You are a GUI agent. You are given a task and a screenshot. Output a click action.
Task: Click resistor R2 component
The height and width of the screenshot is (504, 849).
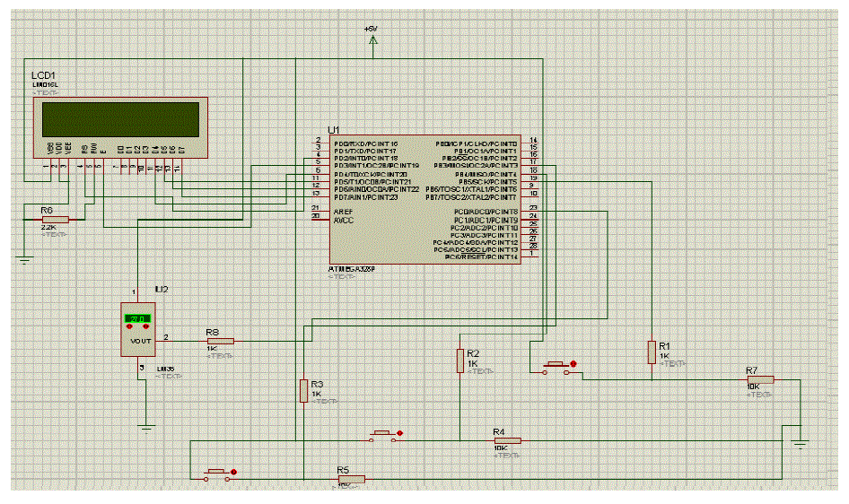tap(460, 361)
